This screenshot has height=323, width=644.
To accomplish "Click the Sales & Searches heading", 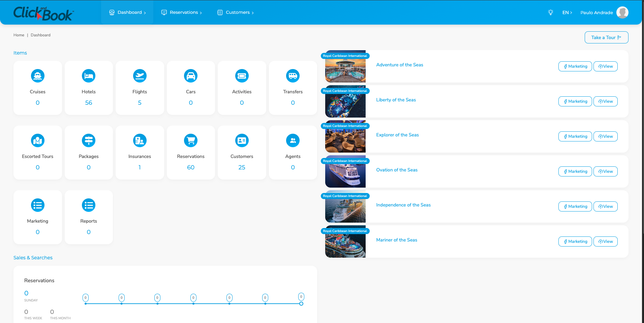I will tap(33, 258).
